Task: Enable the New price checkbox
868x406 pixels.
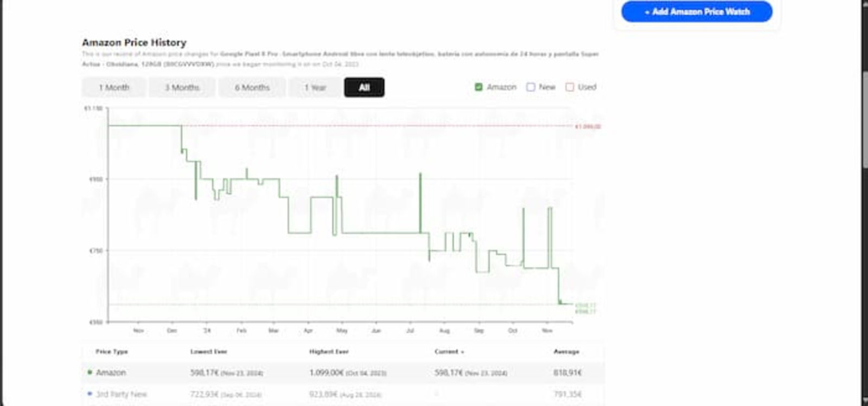Action: click(531, 87)
